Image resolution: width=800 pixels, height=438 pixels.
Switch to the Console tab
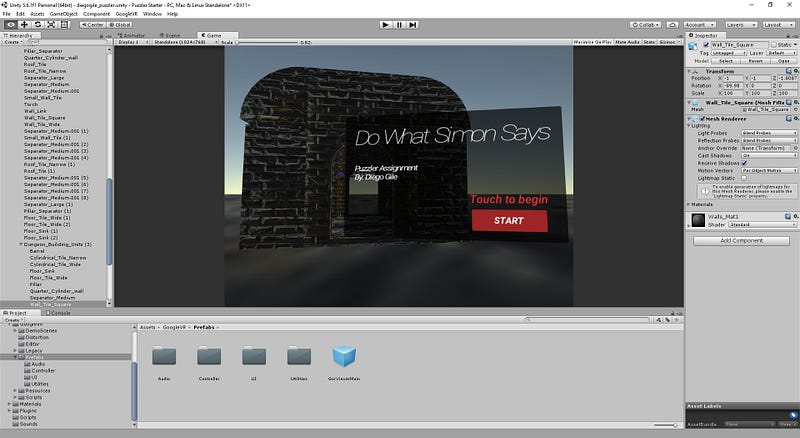coord(59,312)
